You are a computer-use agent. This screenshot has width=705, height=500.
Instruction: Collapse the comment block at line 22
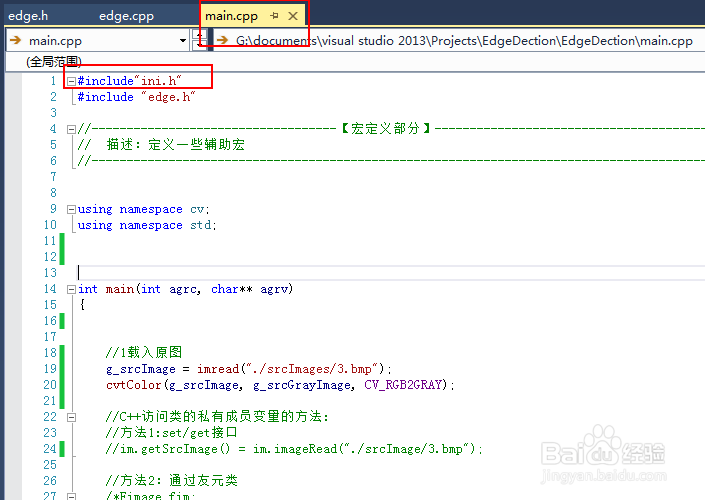(71, 418)
